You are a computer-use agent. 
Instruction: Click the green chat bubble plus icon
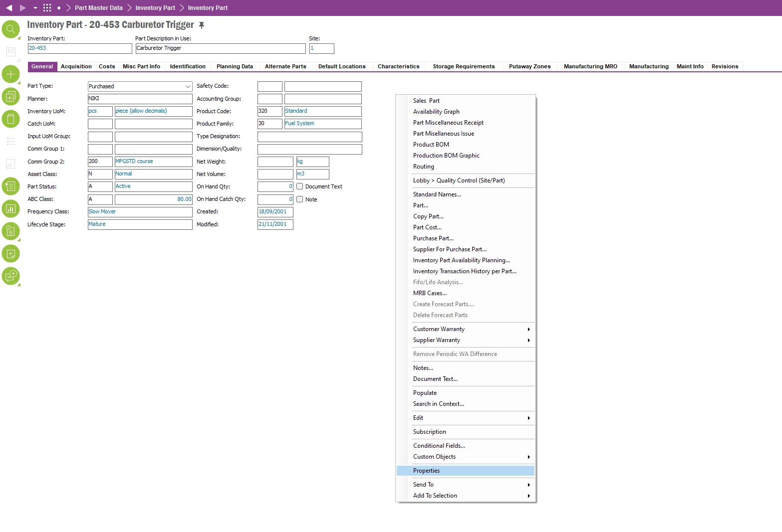tap(10, 276)
